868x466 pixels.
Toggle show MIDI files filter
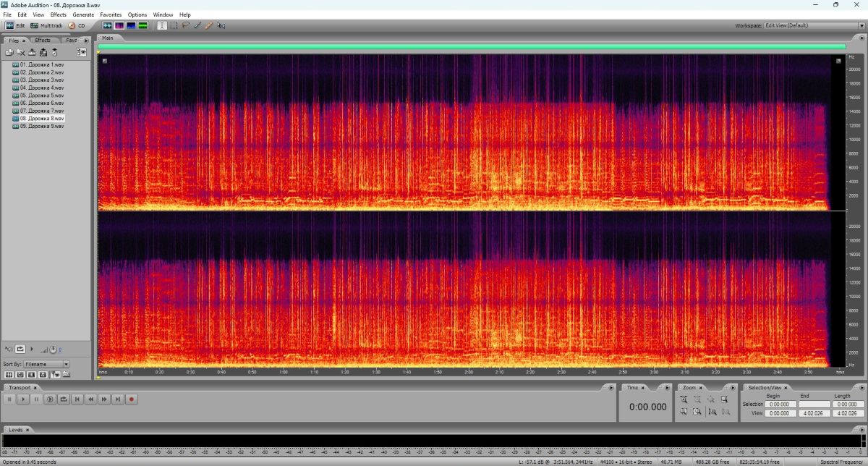pyautogui.click(x=43, y=374)
